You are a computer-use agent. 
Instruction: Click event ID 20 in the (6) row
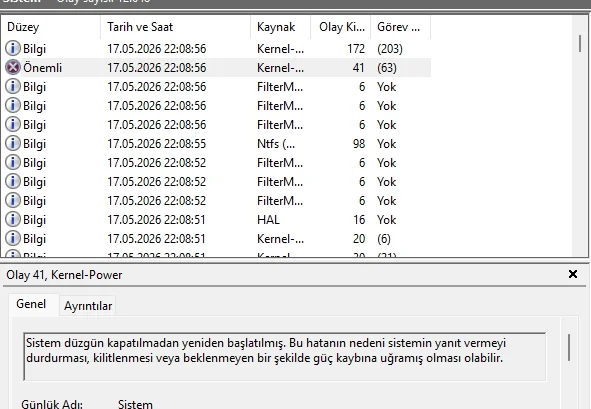click(359, 239)
